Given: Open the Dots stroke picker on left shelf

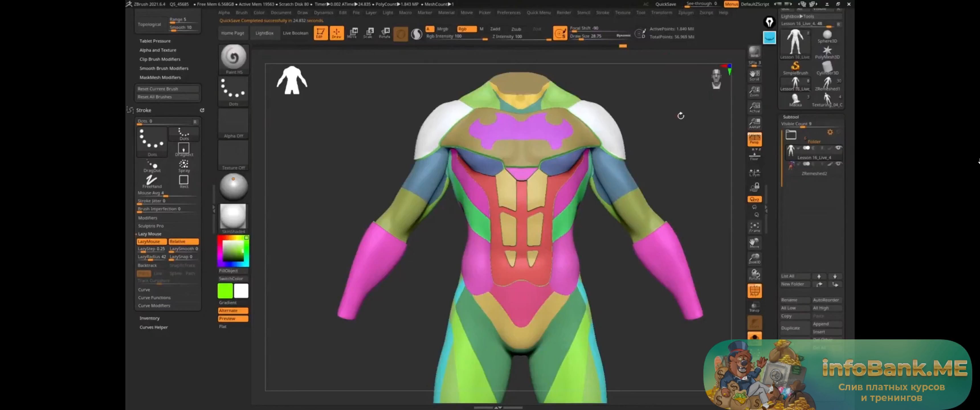Looking at the screenshot, I should click(x=234, y=91).
